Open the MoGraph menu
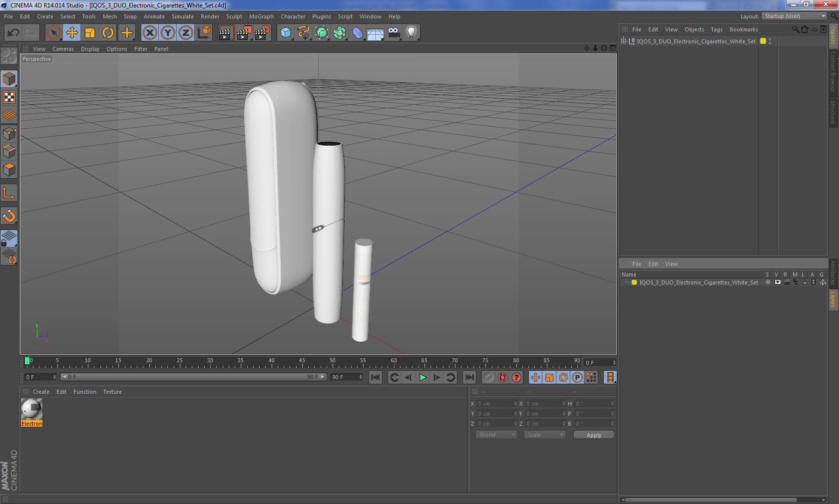 point(261,16)
